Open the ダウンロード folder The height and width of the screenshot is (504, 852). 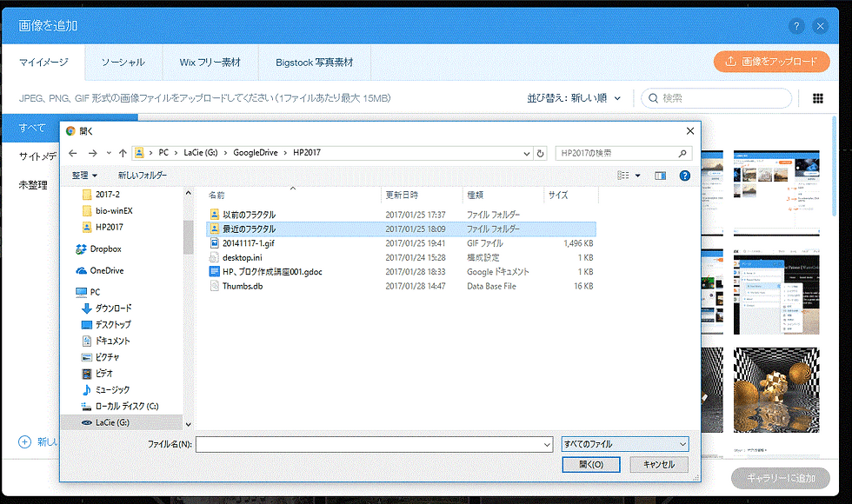[x=106, y=308]
